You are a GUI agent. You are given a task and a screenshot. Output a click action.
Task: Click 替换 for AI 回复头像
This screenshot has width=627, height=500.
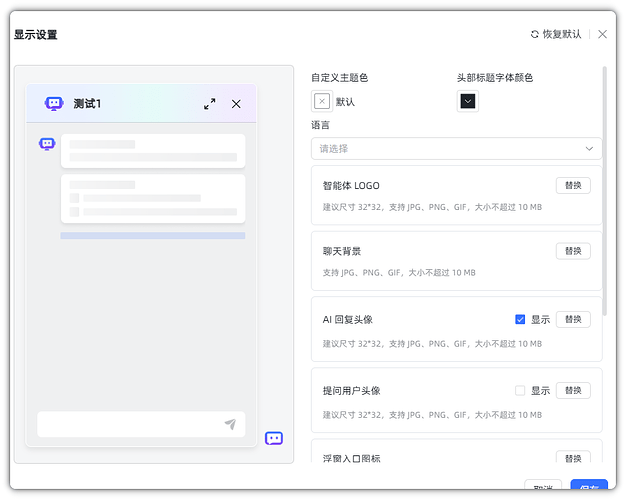573,320
